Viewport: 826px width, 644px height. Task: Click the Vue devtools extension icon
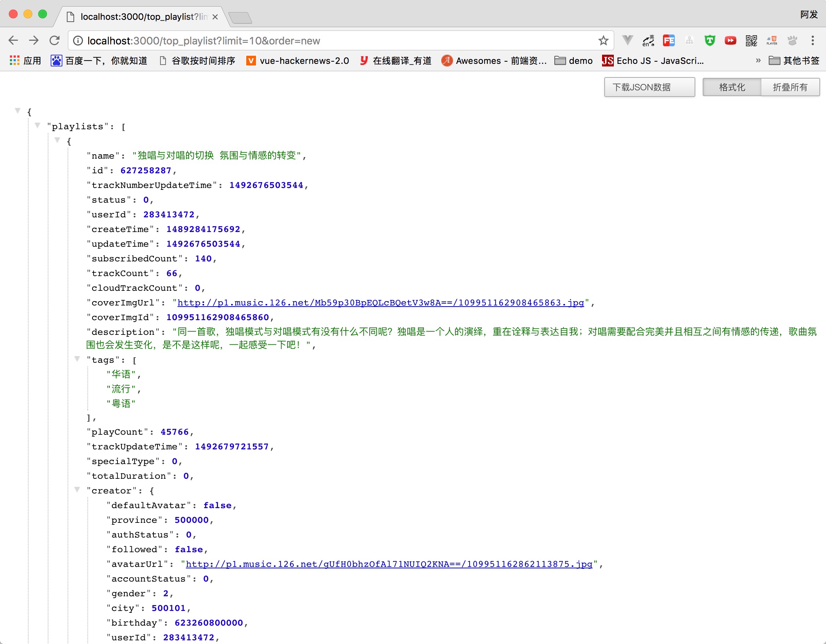point(627,40)
